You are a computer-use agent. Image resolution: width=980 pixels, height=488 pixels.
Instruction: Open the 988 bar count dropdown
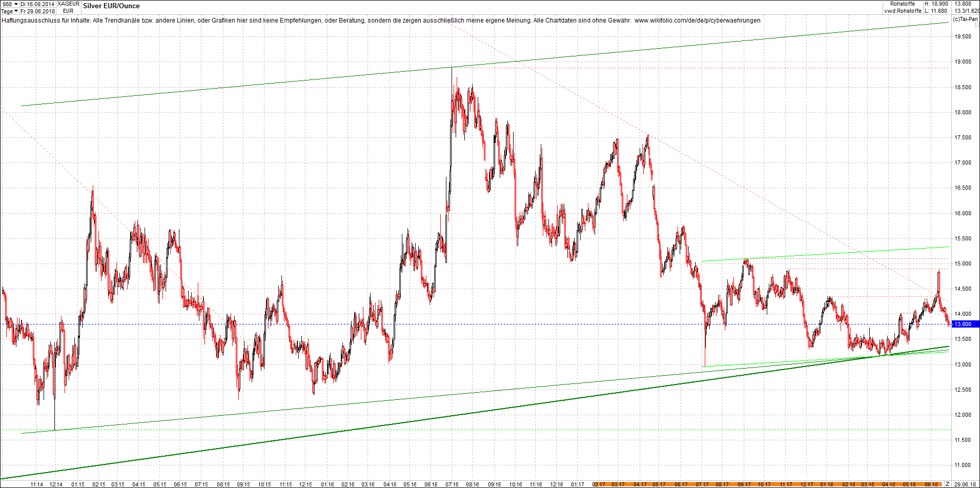point(10,4)
